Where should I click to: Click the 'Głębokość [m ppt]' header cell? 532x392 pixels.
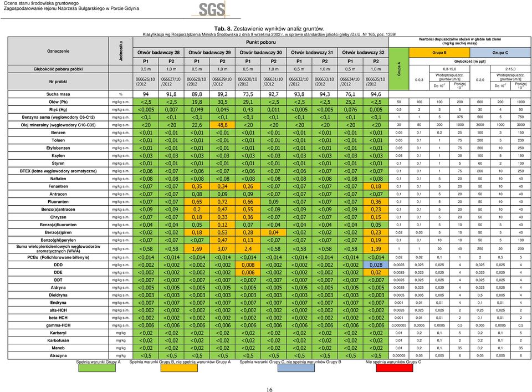(x=469, y=62)
